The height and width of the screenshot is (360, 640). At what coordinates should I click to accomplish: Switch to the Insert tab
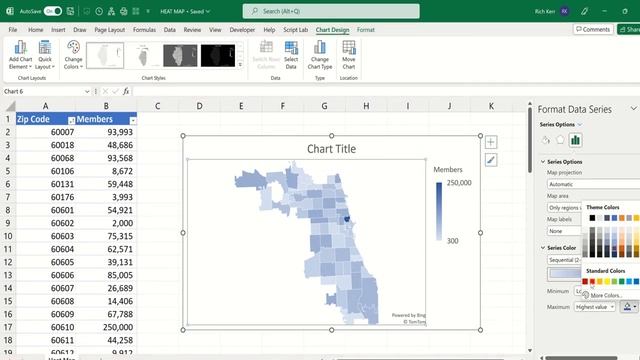coord(58,30)
